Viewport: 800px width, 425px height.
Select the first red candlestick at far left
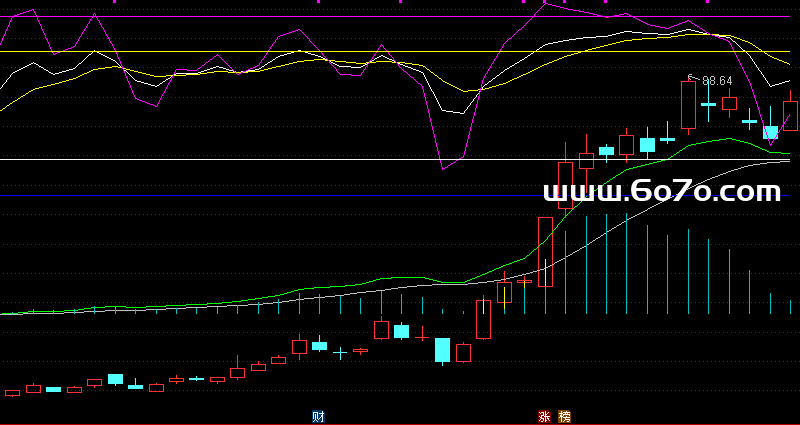click(12, 393)
